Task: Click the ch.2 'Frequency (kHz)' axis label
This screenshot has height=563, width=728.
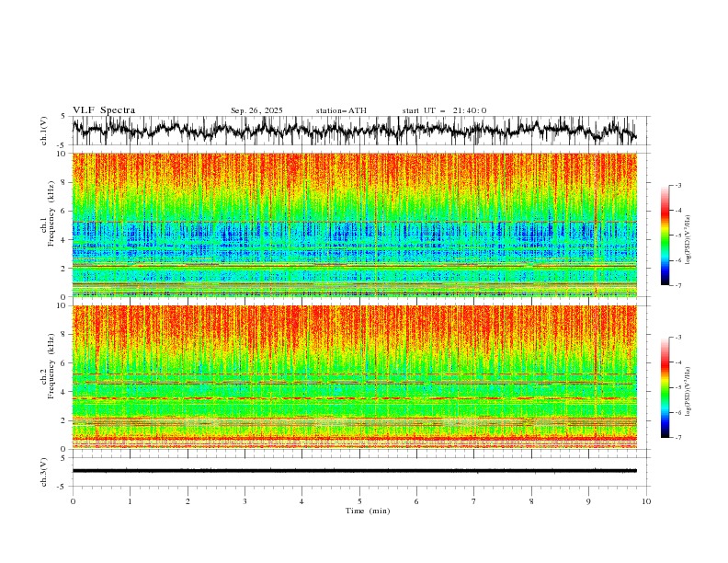Action: pos(51,366)
